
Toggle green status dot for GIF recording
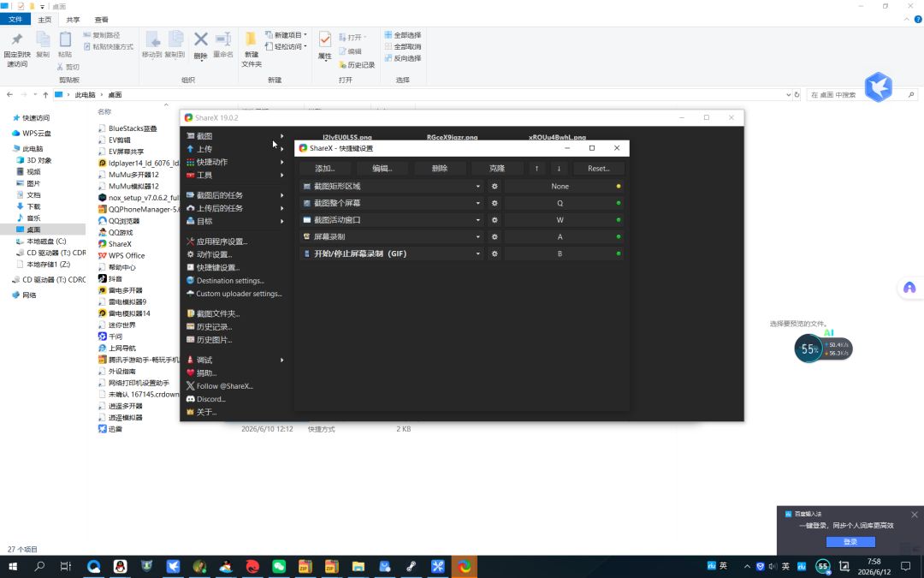(x=619, y=253)
